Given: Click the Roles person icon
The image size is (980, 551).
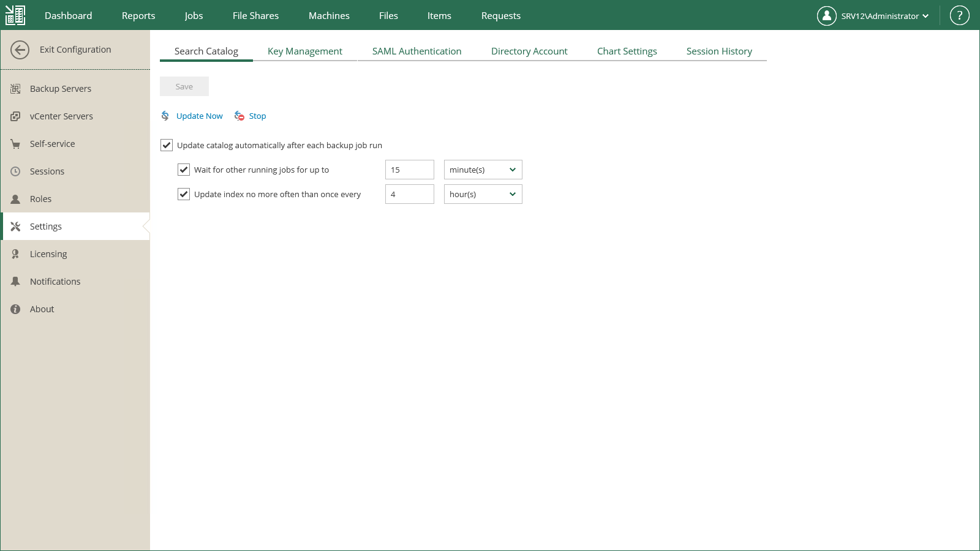Looking at the screenshot, I should [15, 199].
